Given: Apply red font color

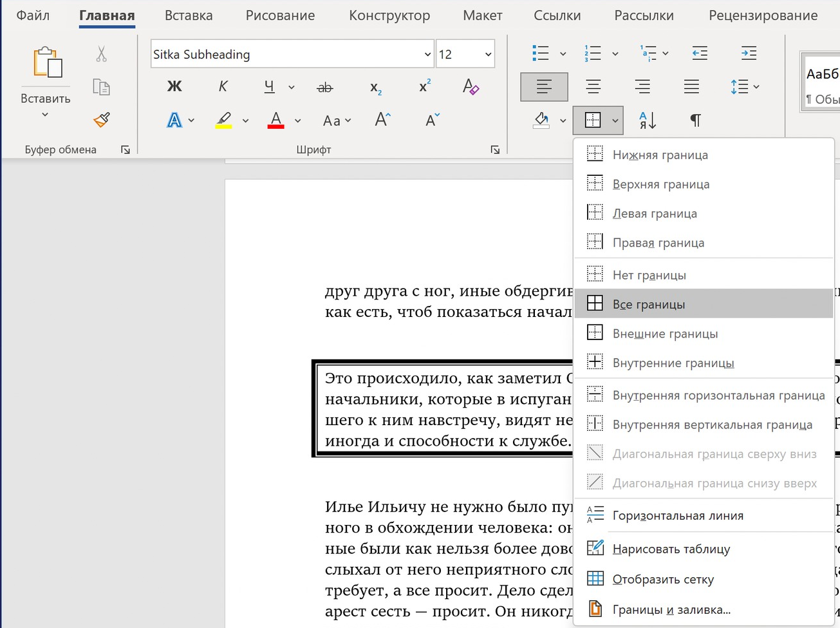Looking at the screenshot, I should coord(276,120).
